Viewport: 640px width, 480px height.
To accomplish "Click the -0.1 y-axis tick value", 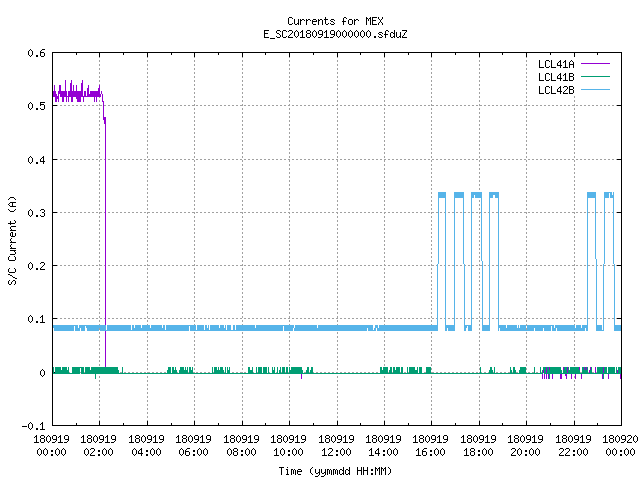I will pos(33,426).
